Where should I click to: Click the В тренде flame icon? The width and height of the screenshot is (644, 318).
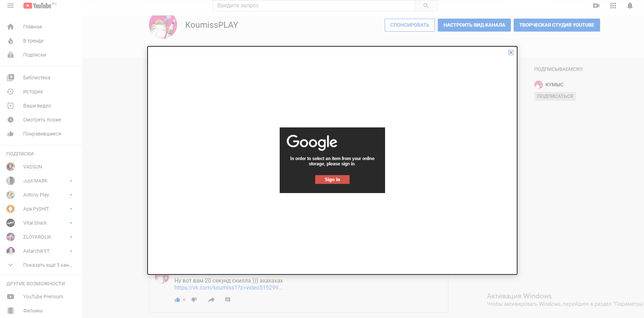coord(11,41)
